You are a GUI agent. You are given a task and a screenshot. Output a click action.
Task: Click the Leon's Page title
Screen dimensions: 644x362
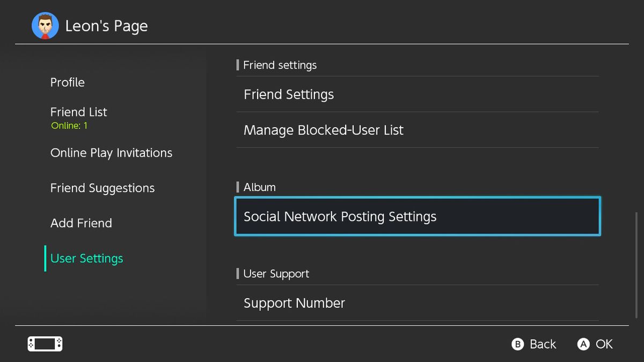coord(106,25)
